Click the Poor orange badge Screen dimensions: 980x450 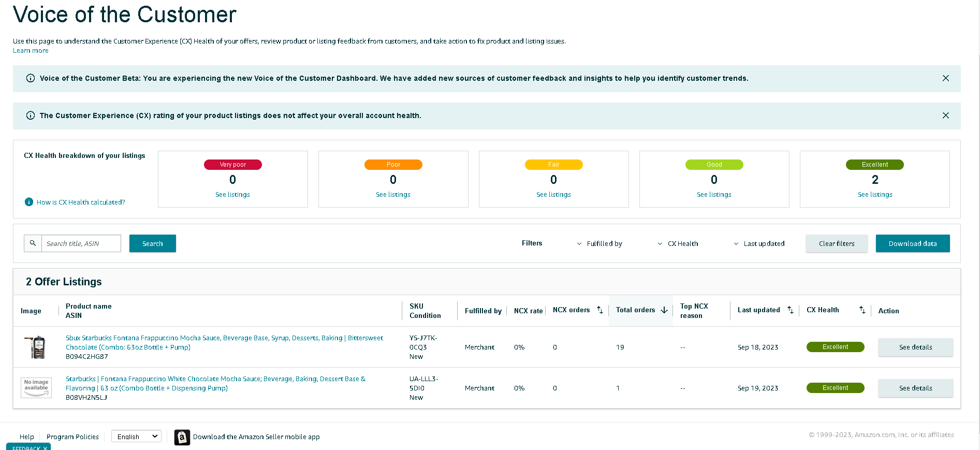[393, 165]
